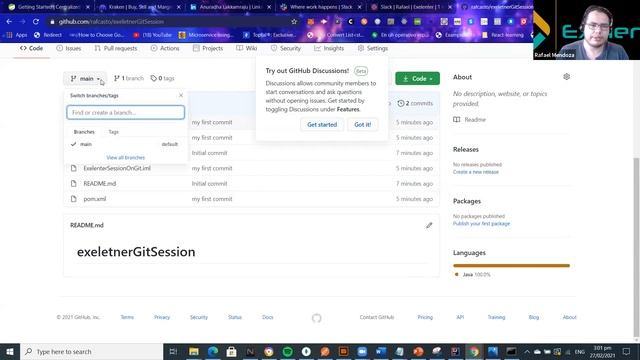
Task: Open the Projects tab
Action: pyautogui.click(x=208, y=48)
